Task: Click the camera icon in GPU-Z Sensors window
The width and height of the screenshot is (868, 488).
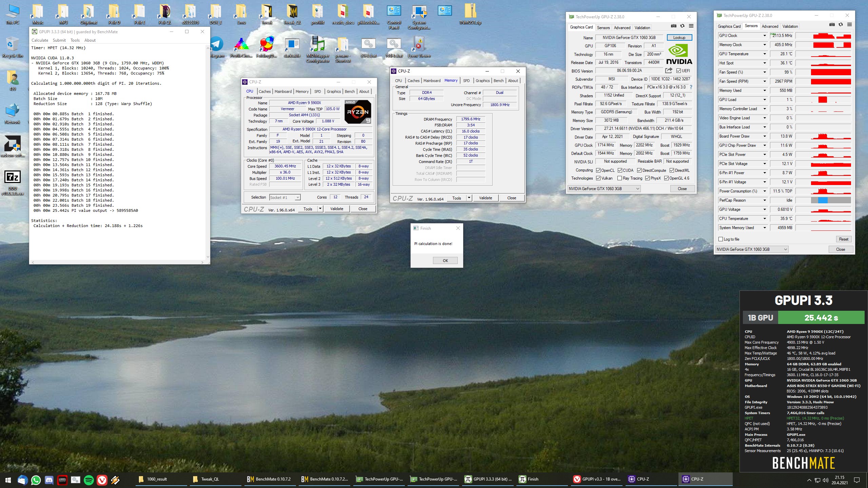Action: click(832, 25)
